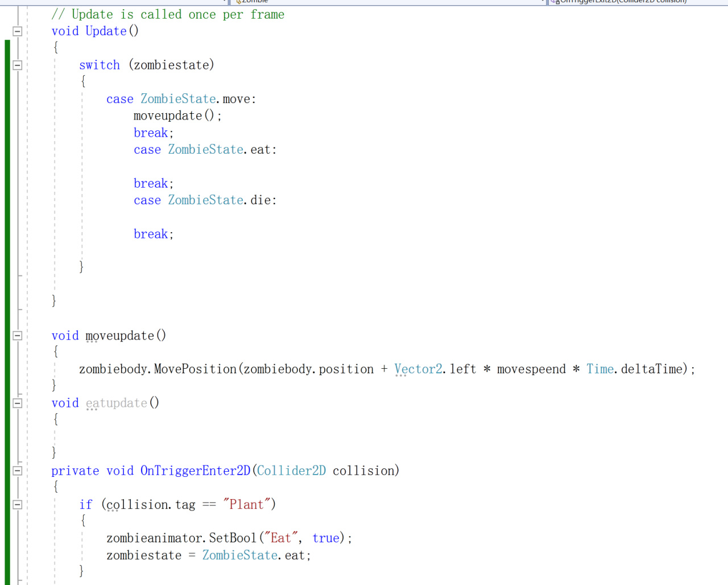Click the greyed "eatupdate" method name

(117, 403)
